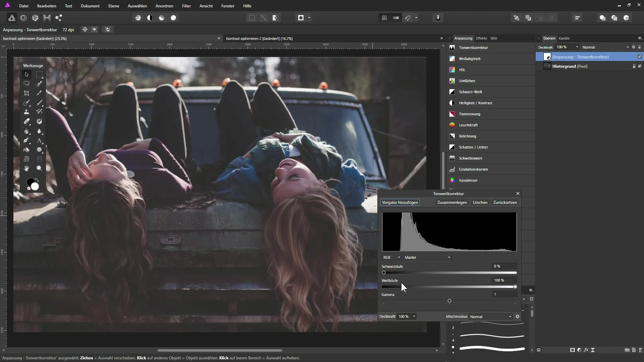Open the Mischmodus Normal dropdown in dialog

(491, 316)
